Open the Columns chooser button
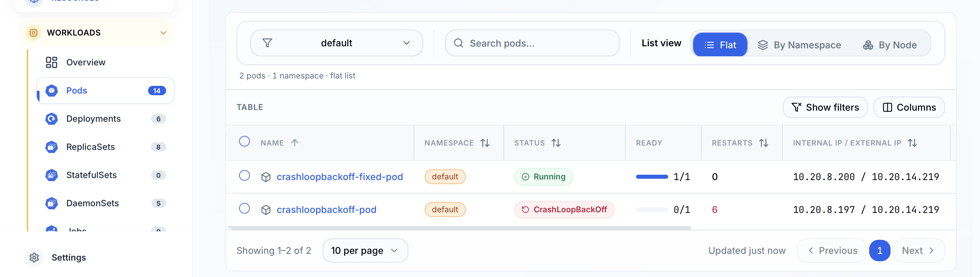 [x=909, y=107]
